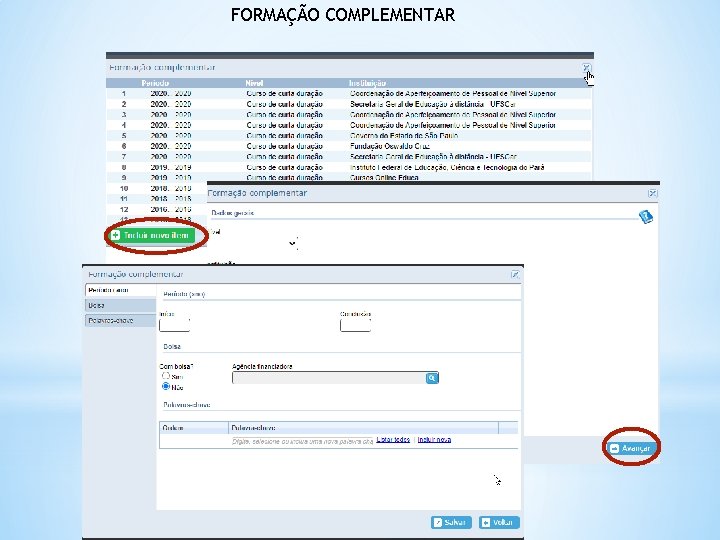Viewport: 720px width, 540px height.
Task: Close the front Formação complementar dialog
Action: pyautogui.click(x=515, y=275)
